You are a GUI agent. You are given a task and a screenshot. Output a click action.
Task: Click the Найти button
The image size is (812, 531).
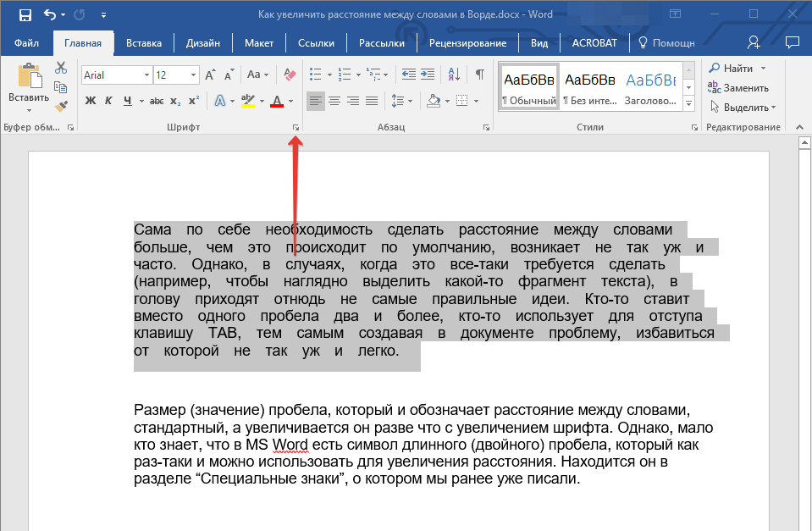pyautogui.click(x=737, y=68)
